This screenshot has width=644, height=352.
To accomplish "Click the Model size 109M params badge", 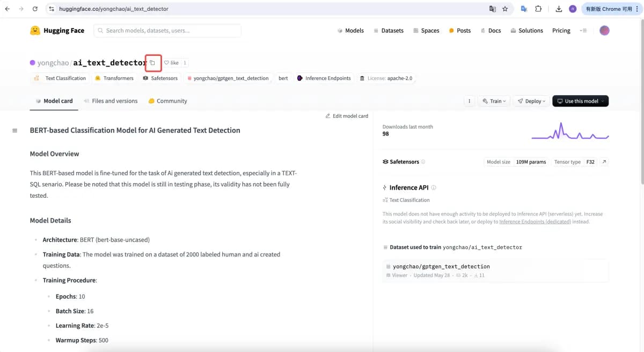I will point(516,162).
